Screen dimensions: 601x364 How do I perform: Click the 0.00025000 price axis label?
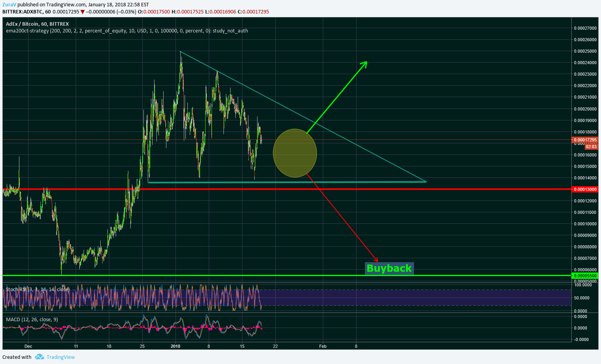(x=585, y=51)
